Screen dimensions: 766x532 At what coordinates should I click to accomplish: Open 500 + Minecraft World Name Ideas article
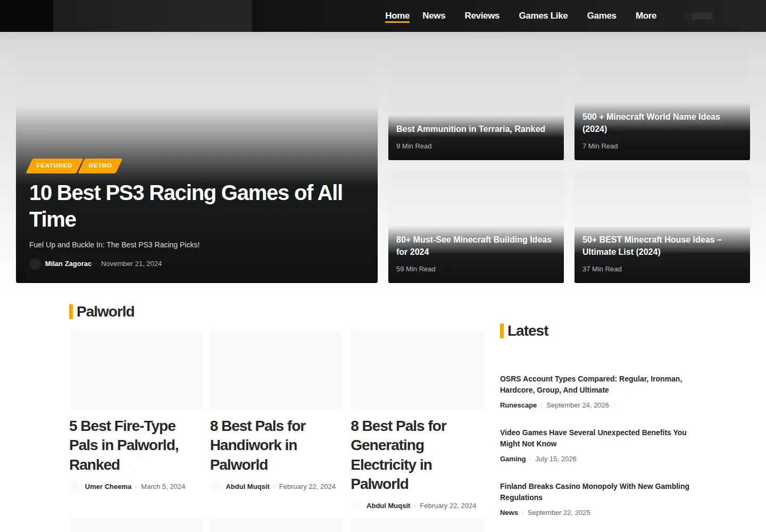(x=651, y=123)
